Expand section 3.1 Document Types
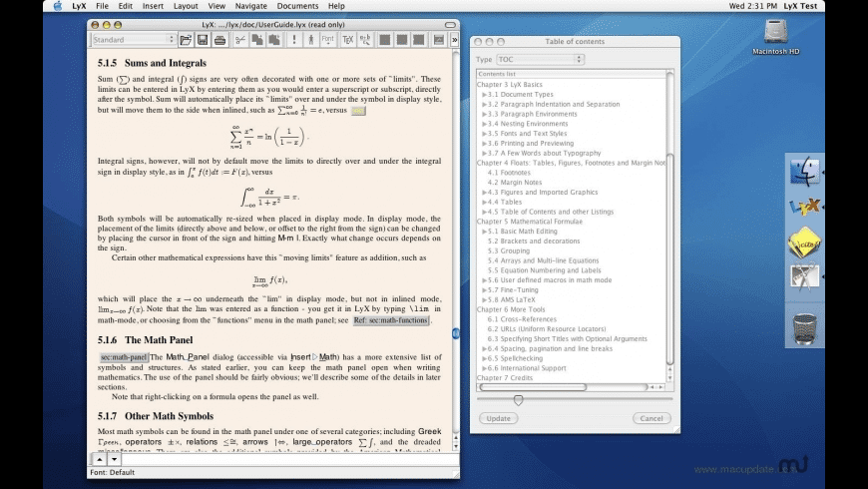Image resolution: width=868 pixels, height=489 pixels. pos(484,95)
